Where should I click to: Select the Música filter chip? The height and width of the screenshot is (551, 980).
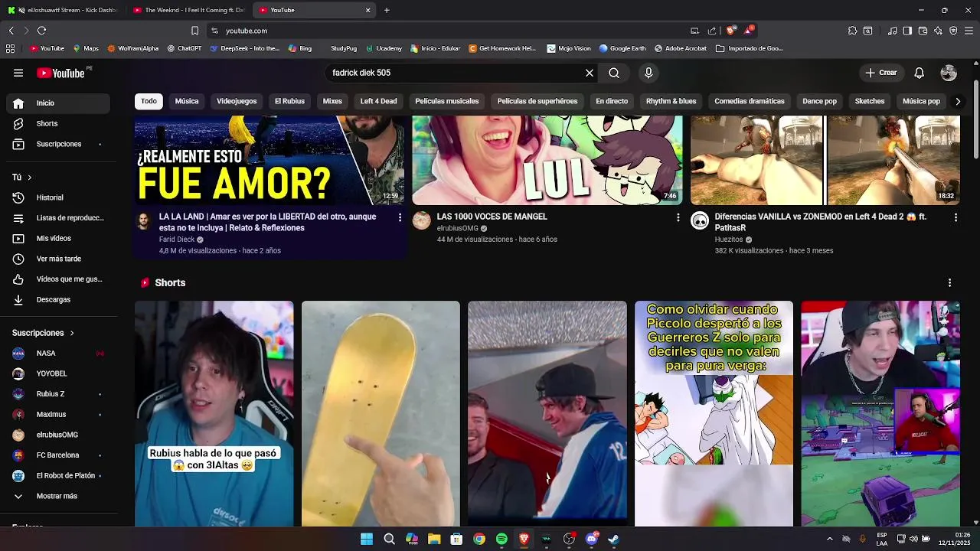[187, 101]
